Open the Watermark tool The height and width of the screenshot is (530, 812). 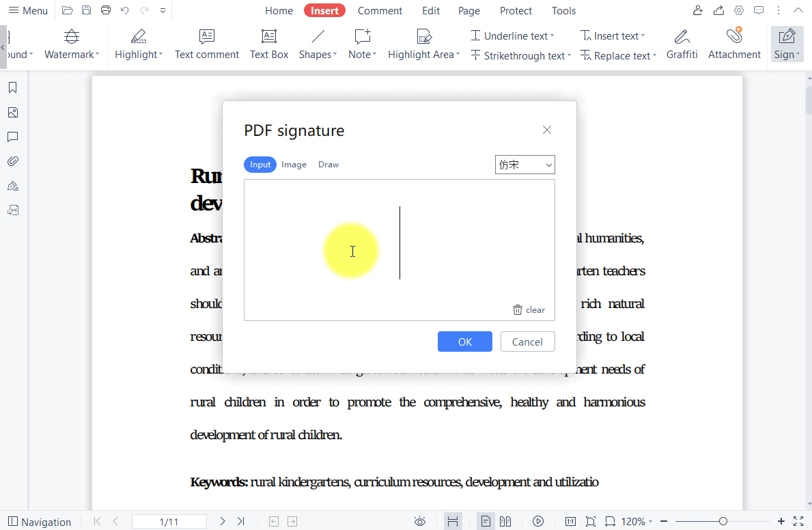coord(71,44)
